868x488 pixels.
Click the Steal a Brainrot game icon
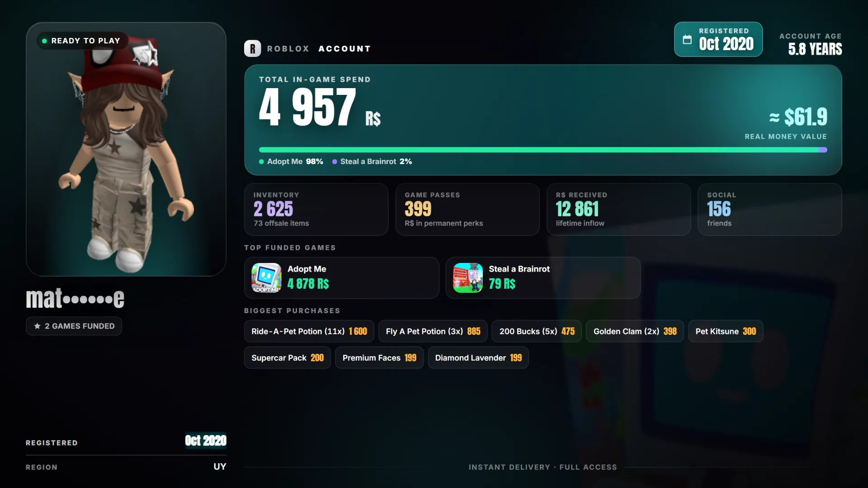(467, 278)
